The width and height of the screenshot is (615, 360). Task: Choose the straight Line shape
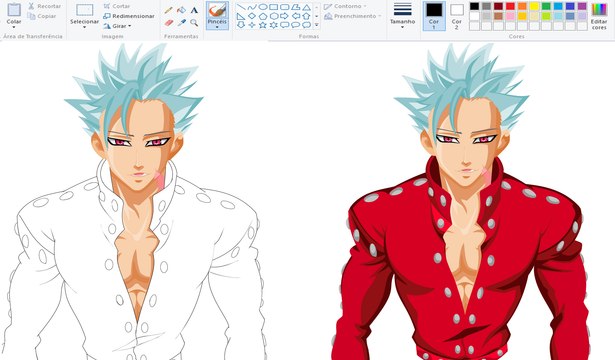coord(241,7)
